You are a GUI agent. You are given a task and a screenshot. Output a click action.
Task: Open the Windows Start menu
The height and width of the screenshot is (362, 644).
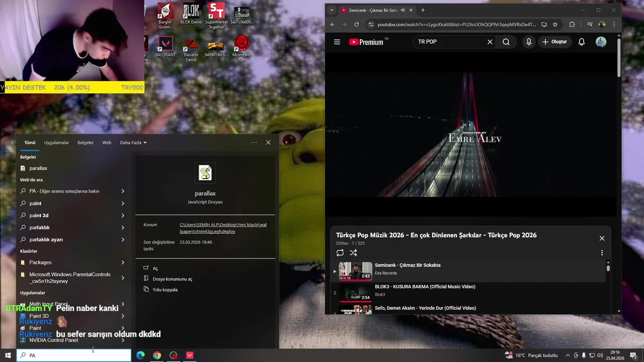pos(8,355)
